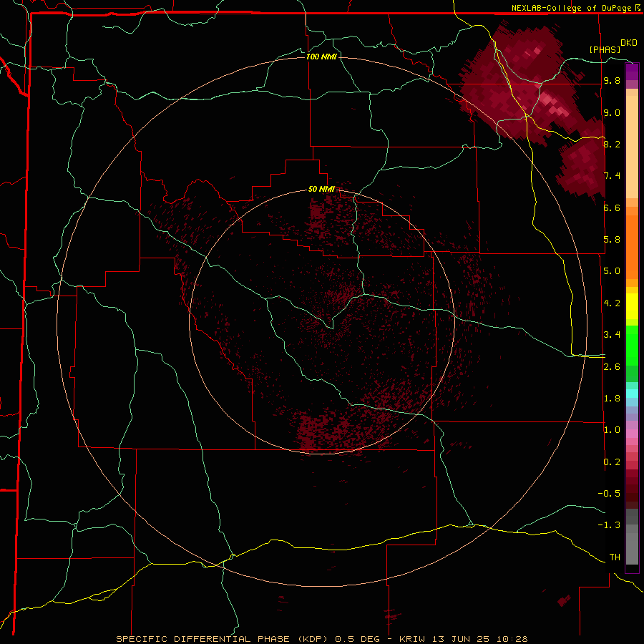Screen dimensions: 644x644
Task: Click the 1.0 legend value
Action: tap(612, 430)
